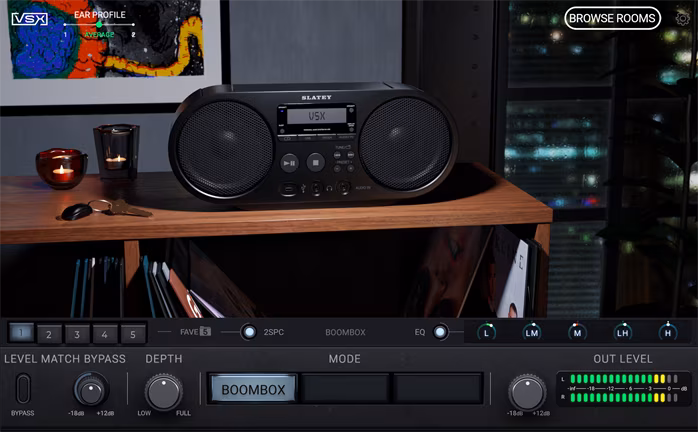The image size is (698, 432).
Task: Select preset slot 1
Action: [22, 333]
